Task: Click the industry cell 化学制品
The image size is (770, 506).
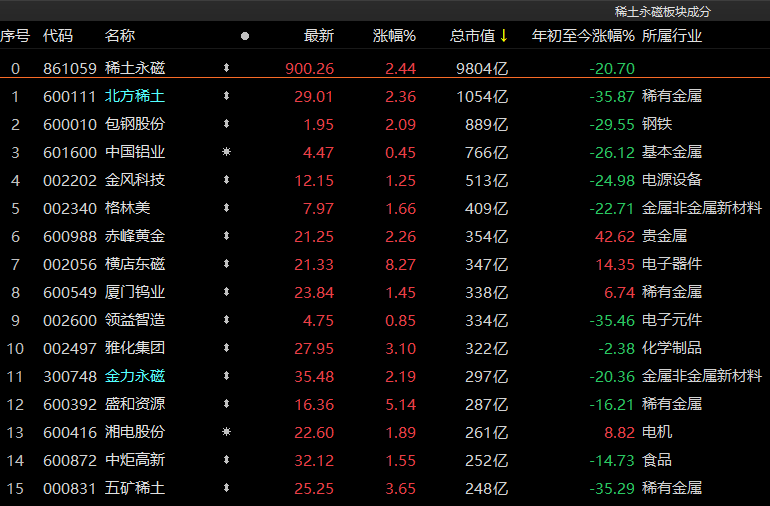Action: (x=672, y=348)
